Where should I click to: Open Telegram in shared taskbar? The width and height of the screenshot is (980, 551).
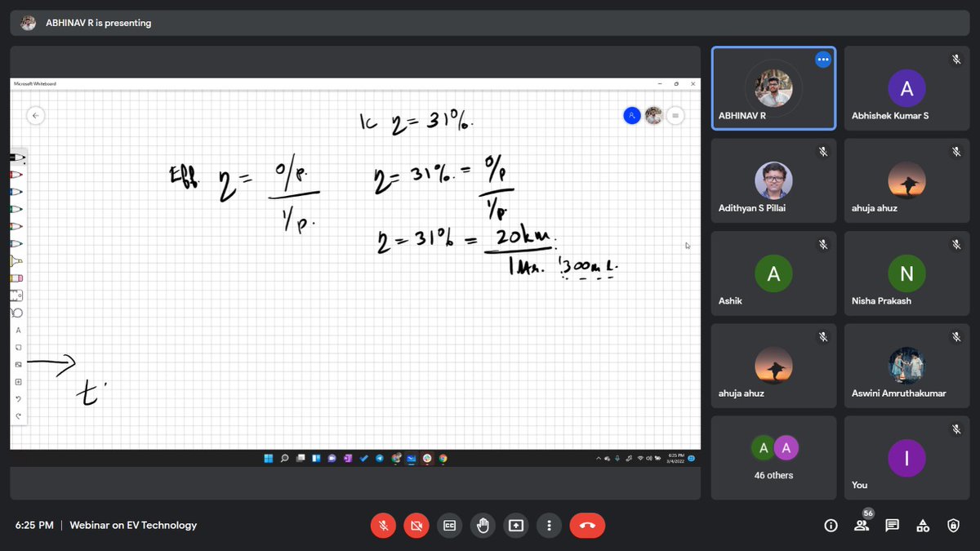coord(380,459)
